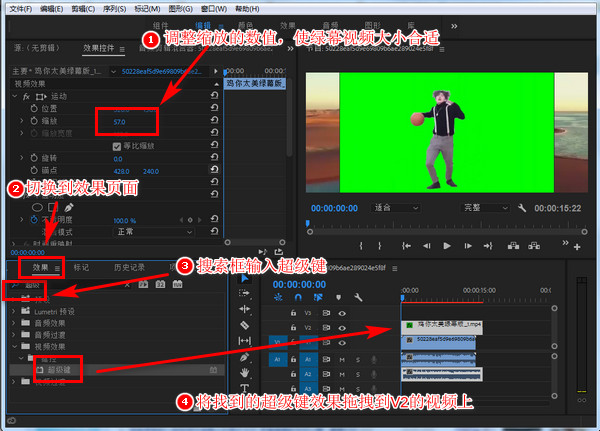Create rectangle mask for opacity
The height and width of the screenshot is (431, 600).
click(x=52, y=207)
